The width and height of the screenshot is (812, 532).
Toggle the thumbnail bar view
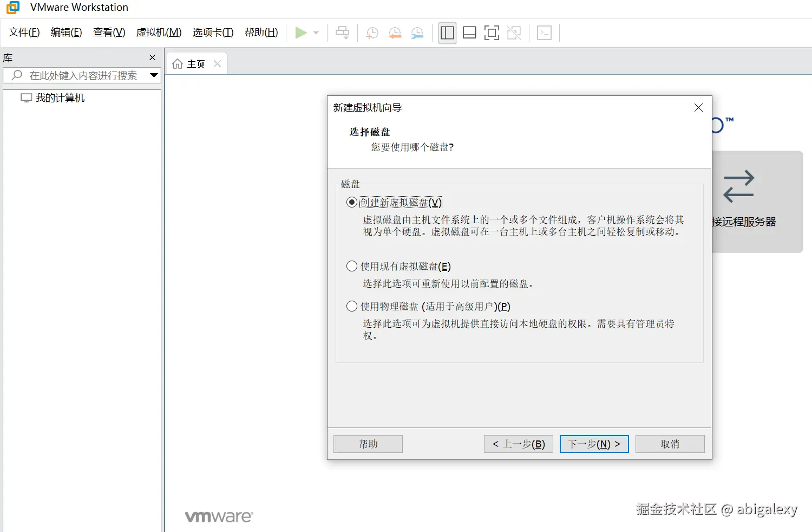point(469,33)
